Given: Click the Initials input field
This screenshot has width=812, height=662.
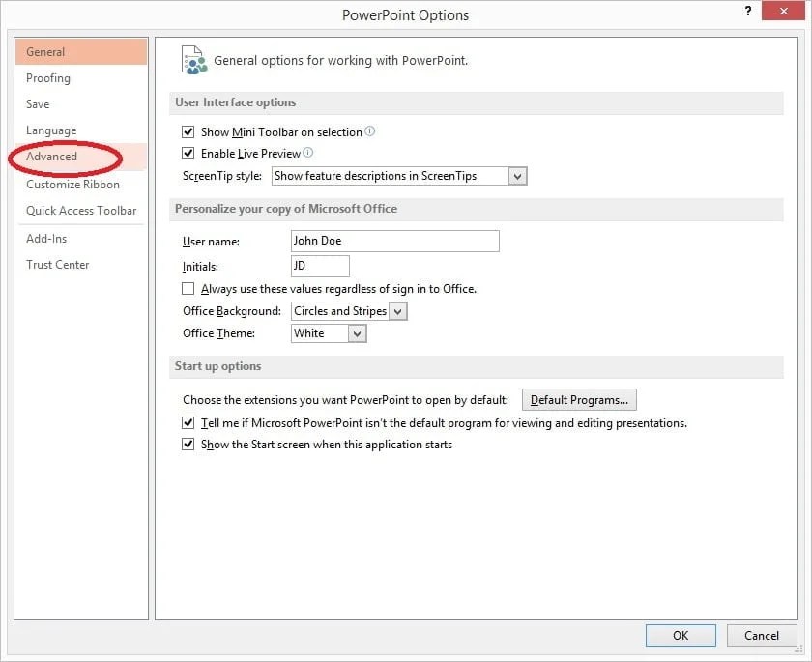Looking at the screenshot, I should [x=320, y=266].
